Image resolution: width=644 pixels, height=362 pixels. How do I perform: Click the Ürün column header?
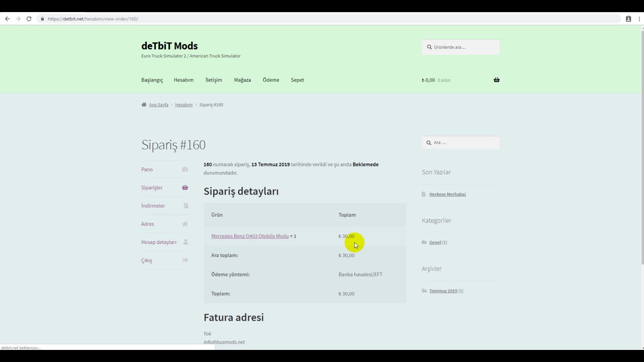click(x=217, y=215)
